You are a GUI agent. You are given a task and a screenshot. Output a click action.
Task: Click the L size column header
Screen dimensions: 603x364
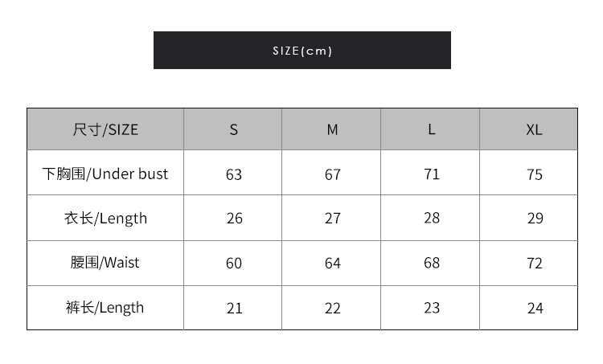tap(432, 129)
